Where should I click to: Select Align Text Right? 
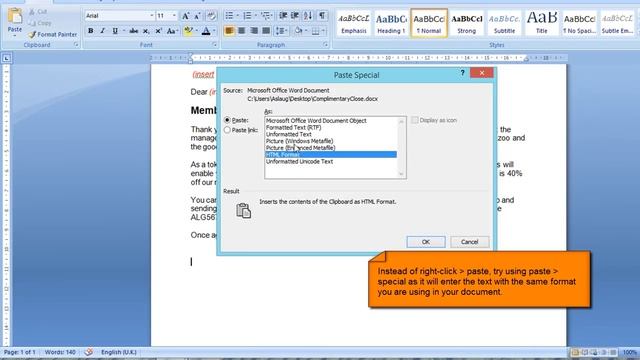click(x=254, y=31)
